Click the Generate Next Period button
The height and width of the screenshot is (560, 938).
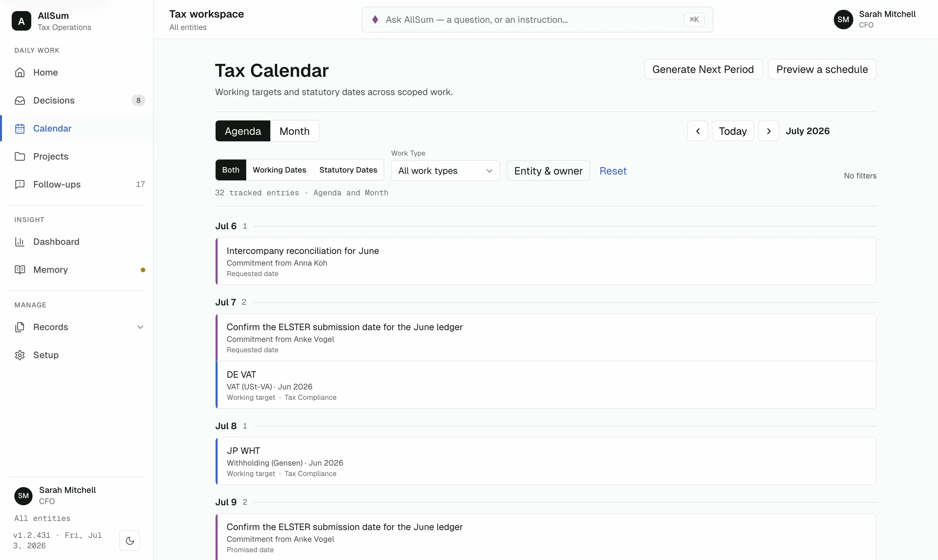click(703, 69)
